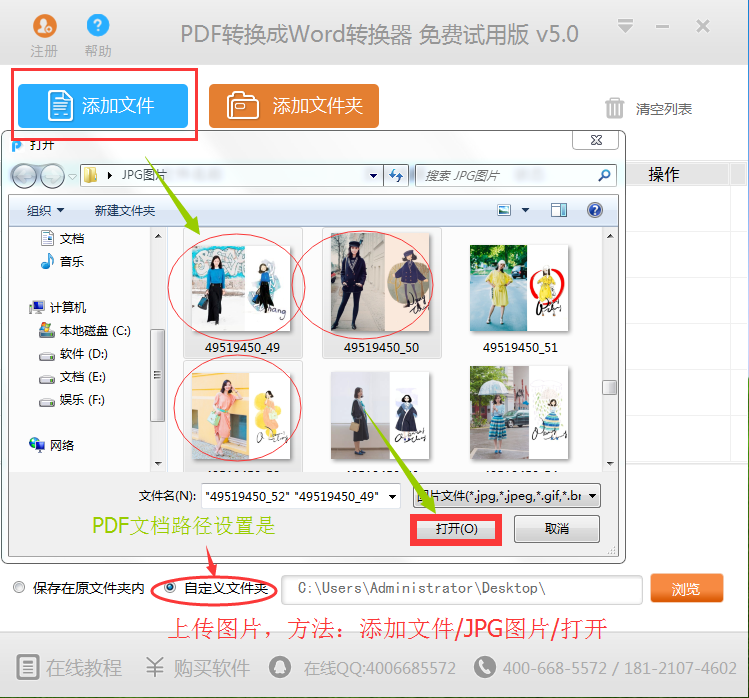Click the refresh button beside address bar

click(396, 176)
